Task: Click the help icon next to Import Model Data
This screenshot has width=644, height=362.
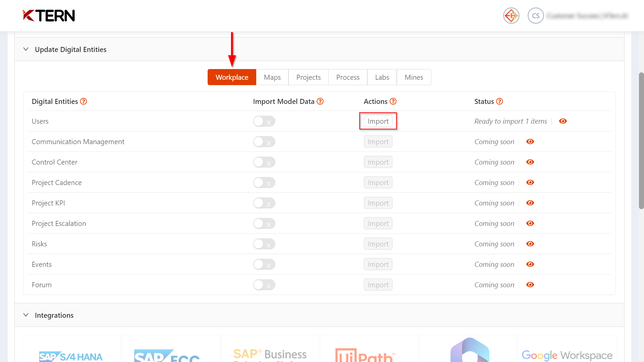Action: pyautogui.click(x=320, y=101)
